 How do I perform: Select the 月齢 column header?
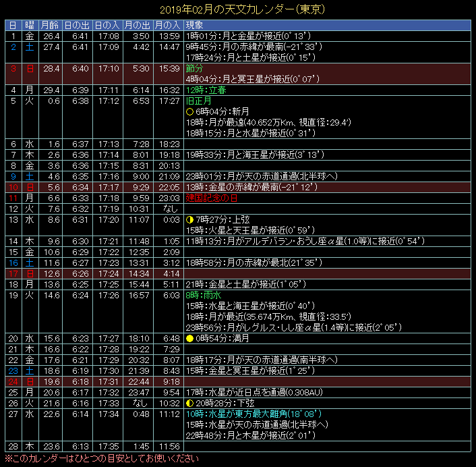click(51, 25)
